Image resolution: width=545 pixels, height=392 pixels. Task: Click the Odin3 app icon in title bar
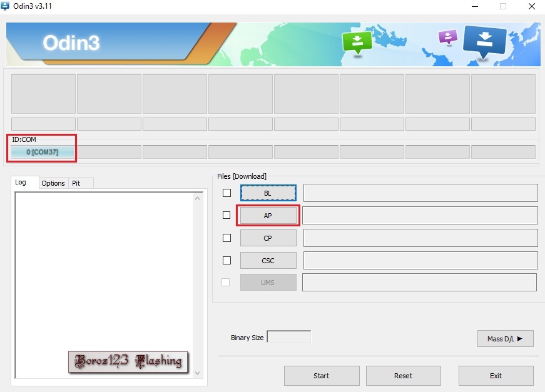click(5, 6)
